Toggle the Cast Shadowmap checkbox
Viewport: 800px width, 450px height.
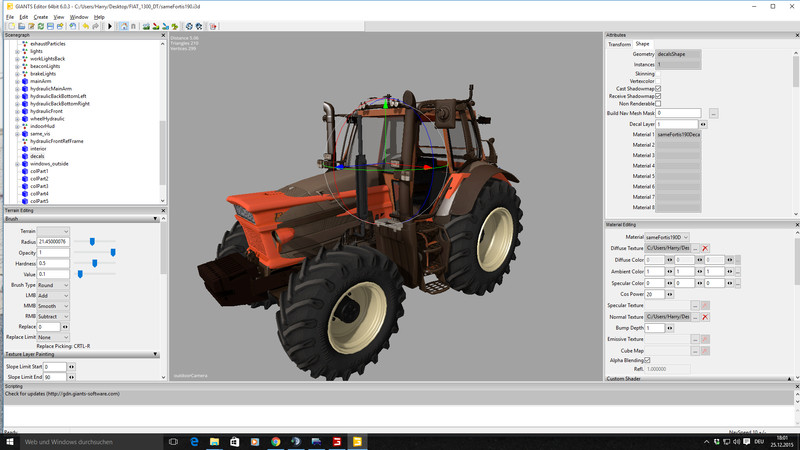[658, 88]
